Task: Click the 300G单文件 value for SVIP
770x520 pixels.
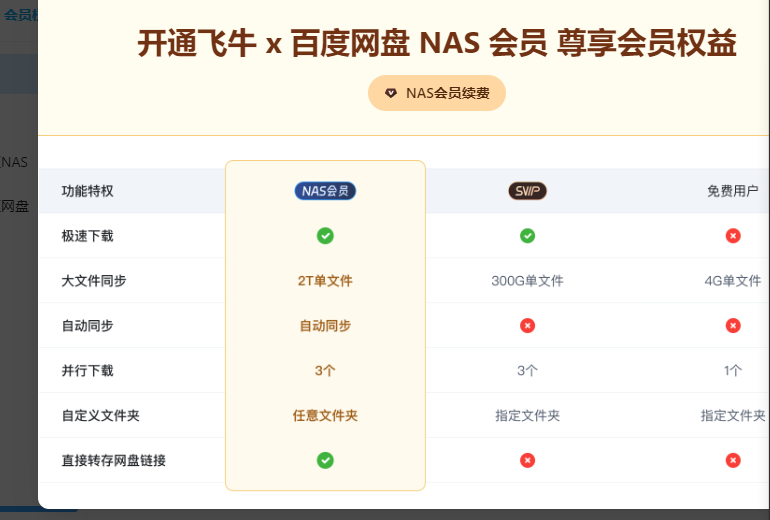Action: [x=527, y=281]
